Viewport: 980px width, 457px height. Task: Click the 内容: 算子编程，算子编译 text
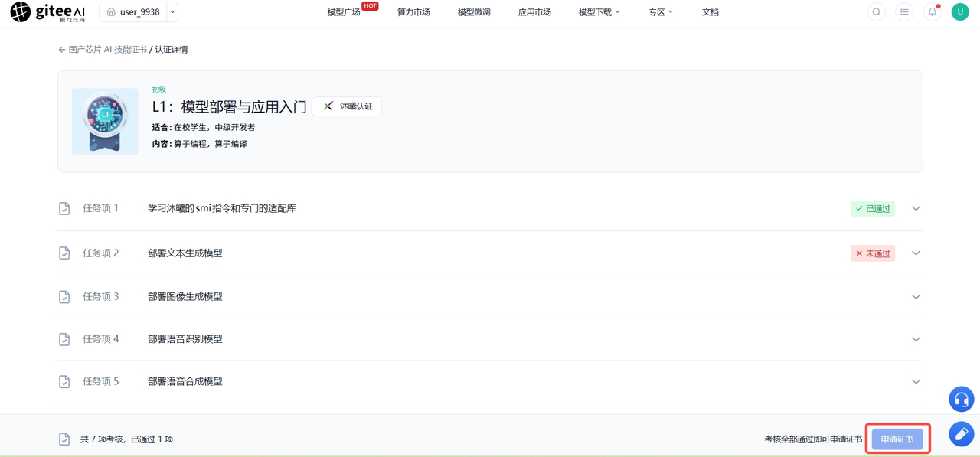pos(199,144)
